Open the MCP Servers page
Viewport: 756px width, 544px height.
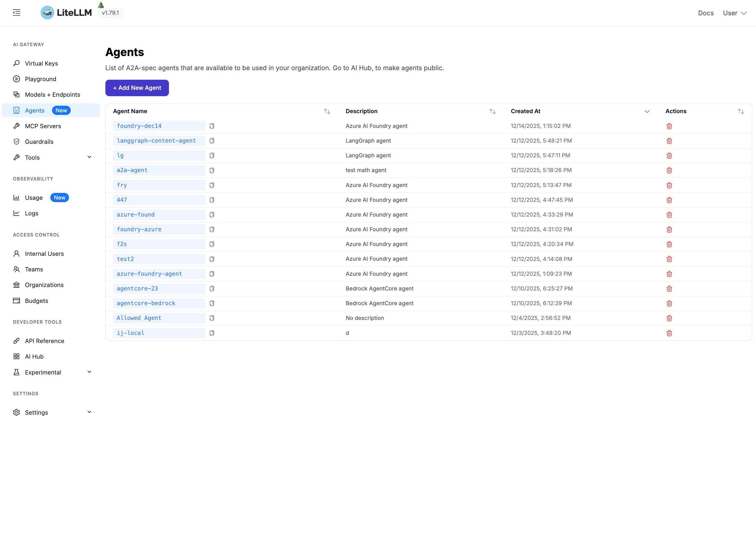43,126
